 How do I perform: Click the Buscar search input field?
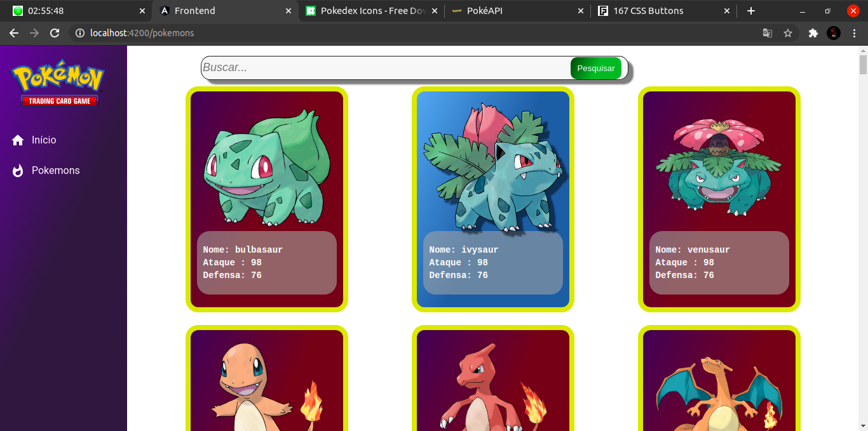tap(381, 68)
